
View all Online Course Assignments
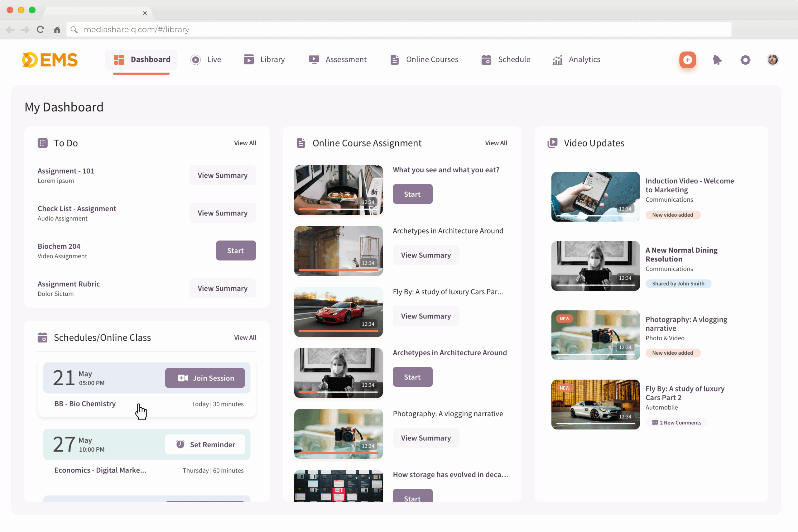(496, 143)
